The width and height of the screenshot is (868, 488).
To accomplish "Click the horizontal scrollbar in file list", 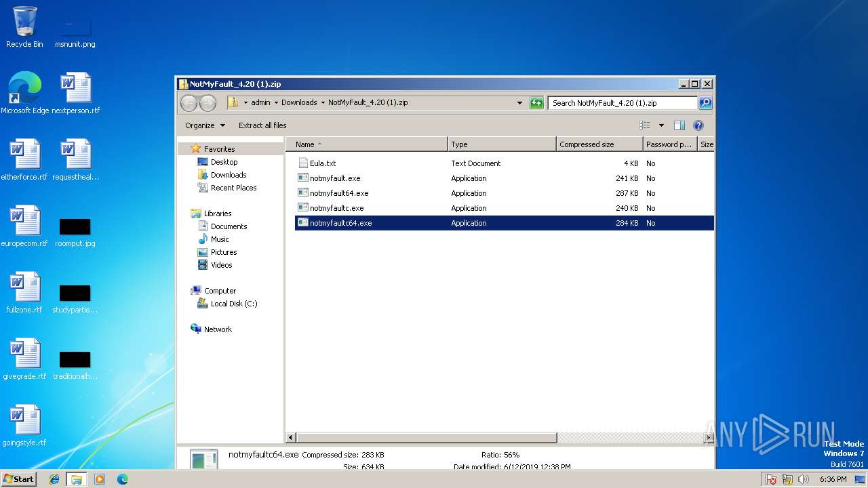I will click(426, 438).
